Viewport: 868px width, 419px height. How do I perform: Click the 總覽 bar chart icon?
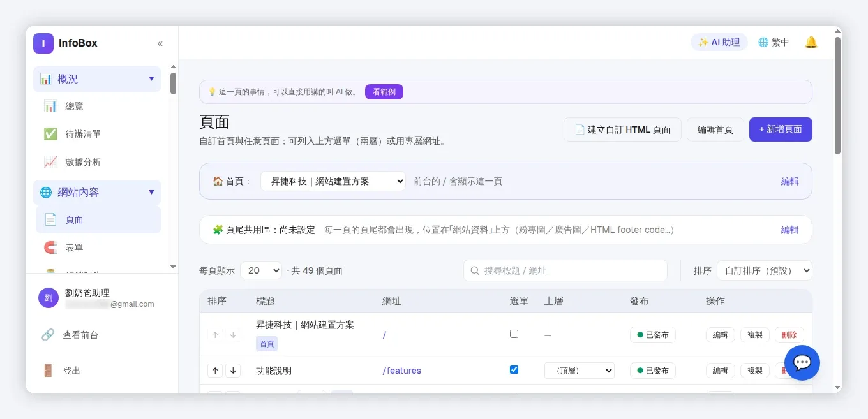tap(50, 106)
